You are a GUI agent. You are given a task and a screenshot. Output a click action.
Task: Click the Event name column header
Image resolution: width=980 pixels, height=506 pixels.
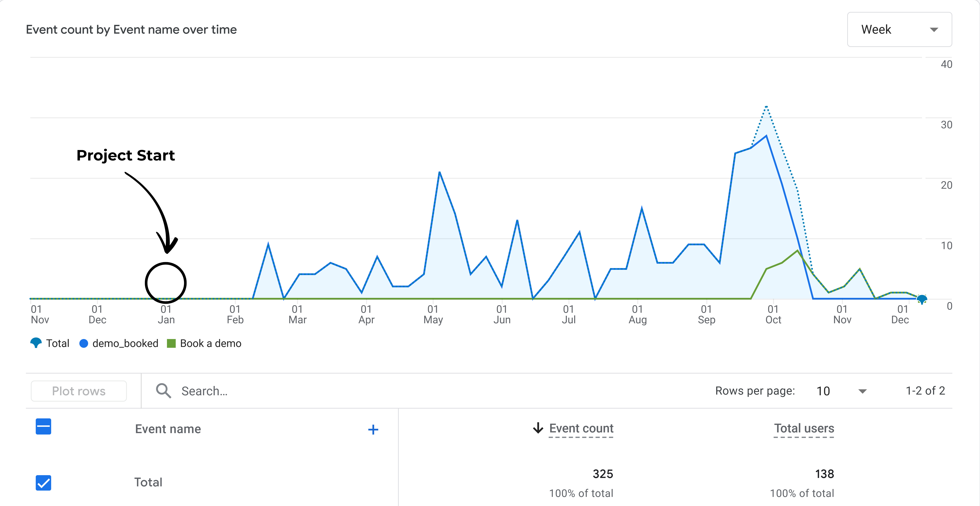(x=168, y=429)
